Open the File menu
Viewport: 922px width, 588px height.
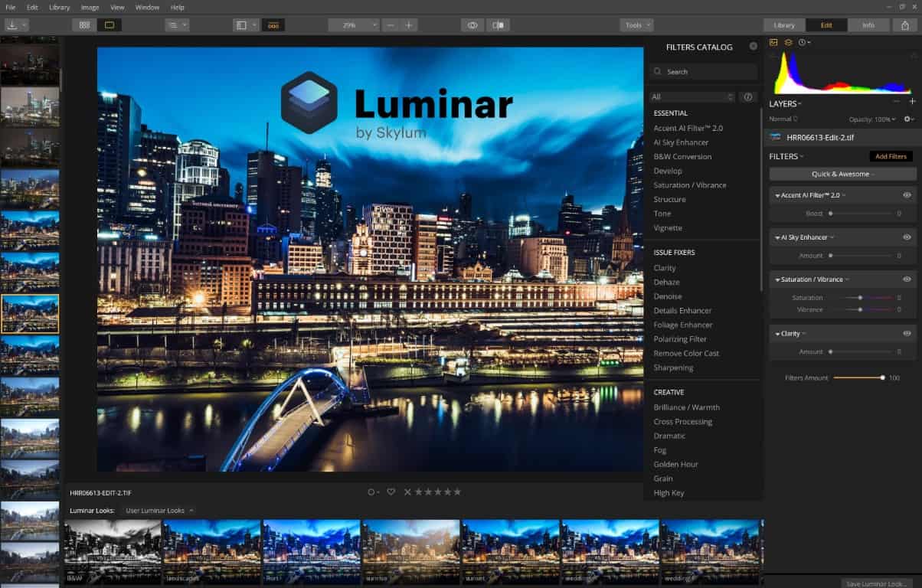pos(10,7)
